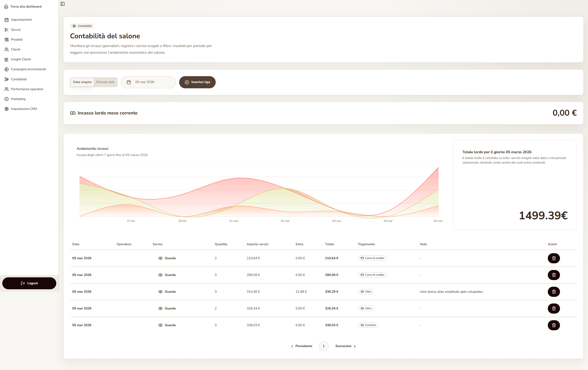Click the calendar icon in date field

(x=129, y=82)
